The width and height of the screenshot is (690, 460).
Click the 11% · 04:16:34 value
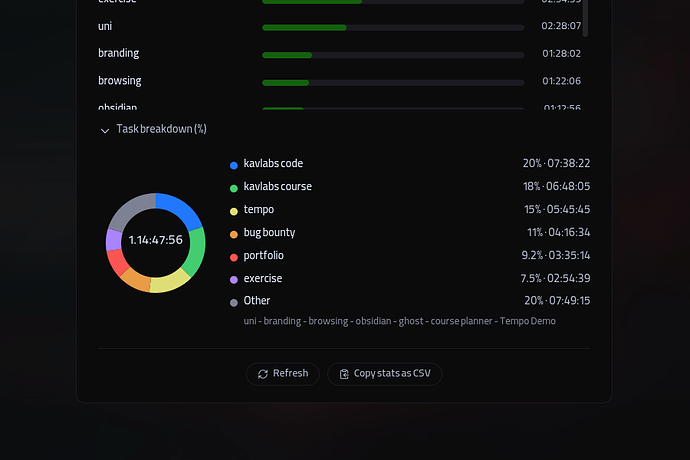[x=558, y=232]
